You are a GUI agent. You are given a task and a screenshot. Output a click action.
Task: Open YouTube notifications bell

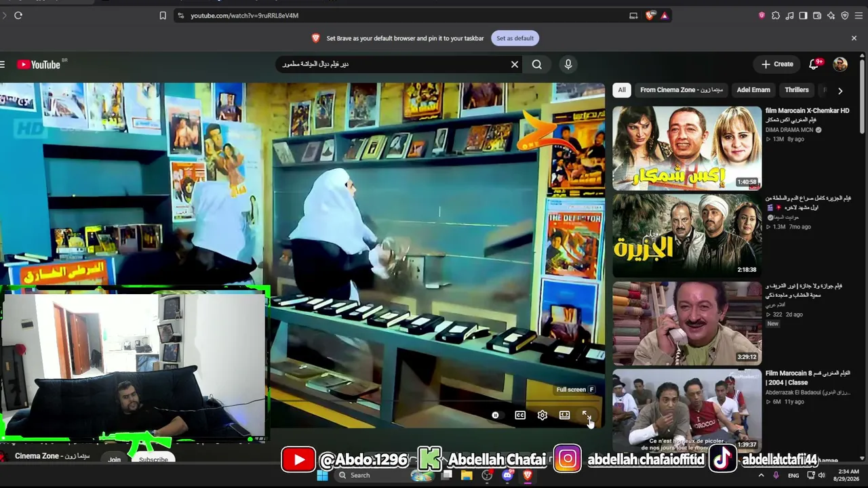point(814,64)
